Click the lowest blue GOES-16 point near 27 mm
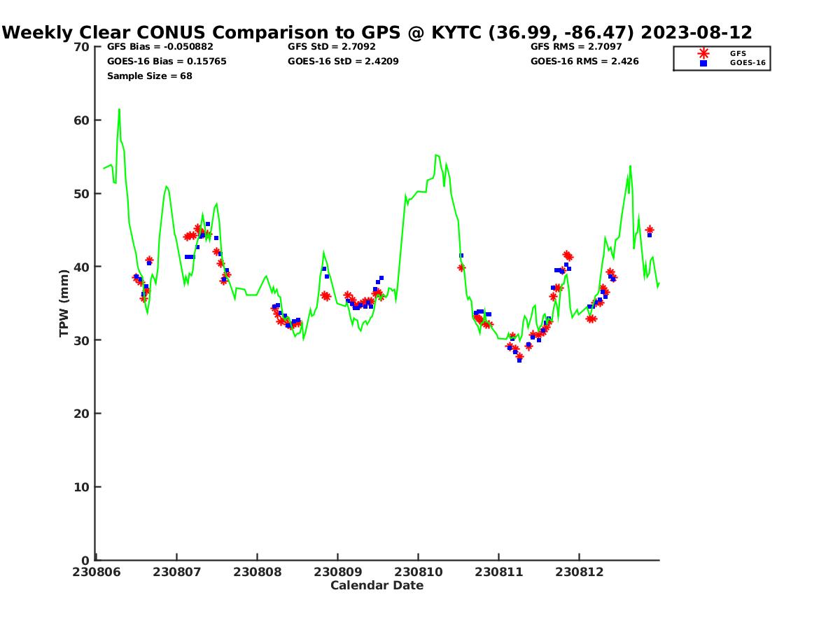The height and width of the screenshot is (630, 840). (519, 360)
